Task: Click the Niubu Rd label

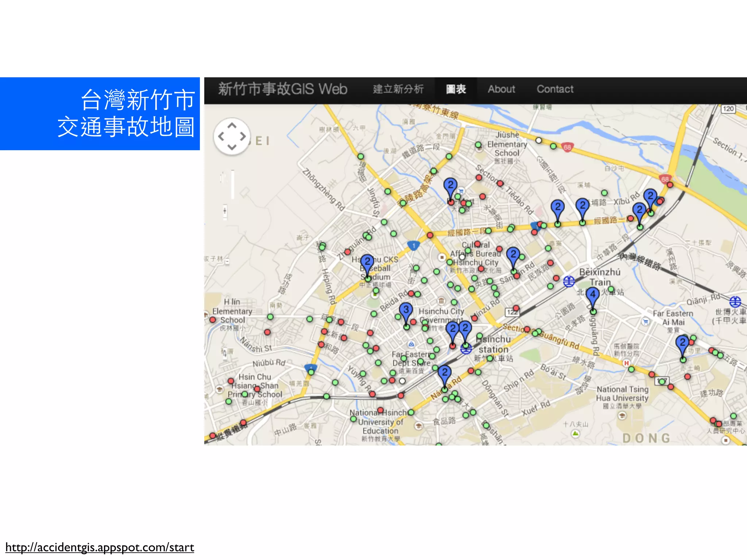Action: (x=269, y=363)
